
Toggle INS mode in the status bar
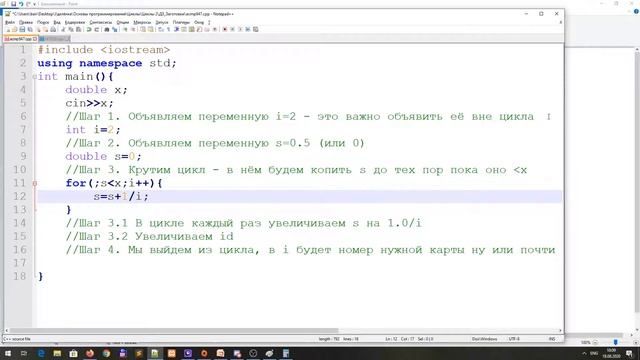click(x=552, y=339)
